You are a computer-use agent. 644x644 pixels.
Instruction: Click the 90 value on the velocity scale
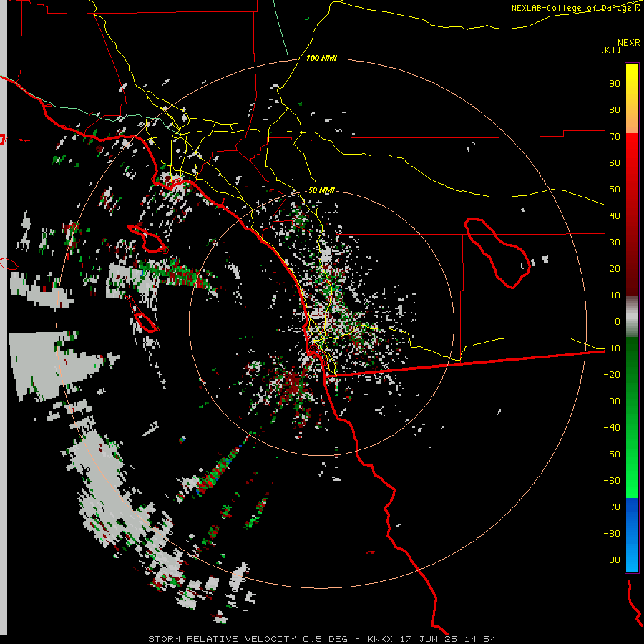point(615,84)
